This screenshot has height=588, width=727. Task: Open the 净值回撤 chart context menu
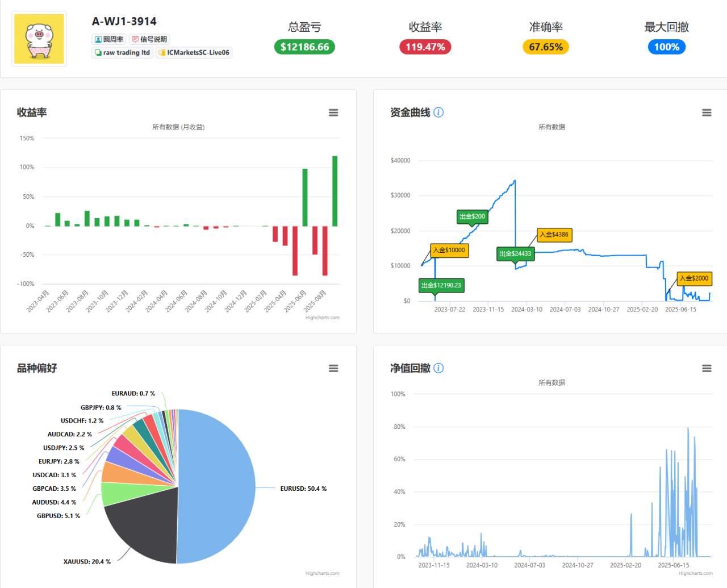[707, 368]
